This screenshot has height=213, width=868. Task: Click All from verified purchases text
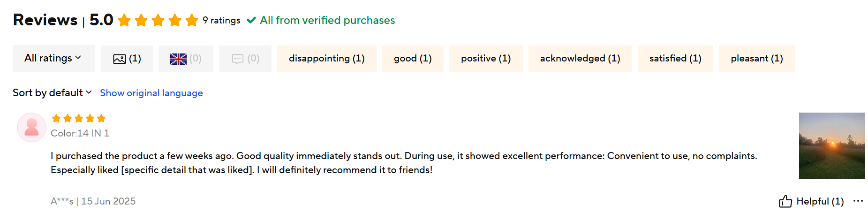327,20
